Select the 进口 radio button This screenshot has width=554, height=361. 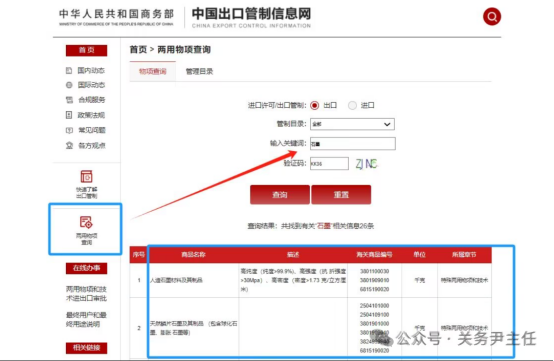[x=352, y=105]
